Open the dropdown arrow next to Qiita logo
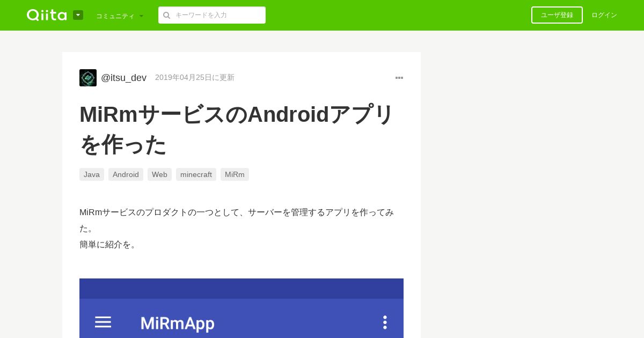This screenshot has height=338, width=644. [x=78, y=15]
